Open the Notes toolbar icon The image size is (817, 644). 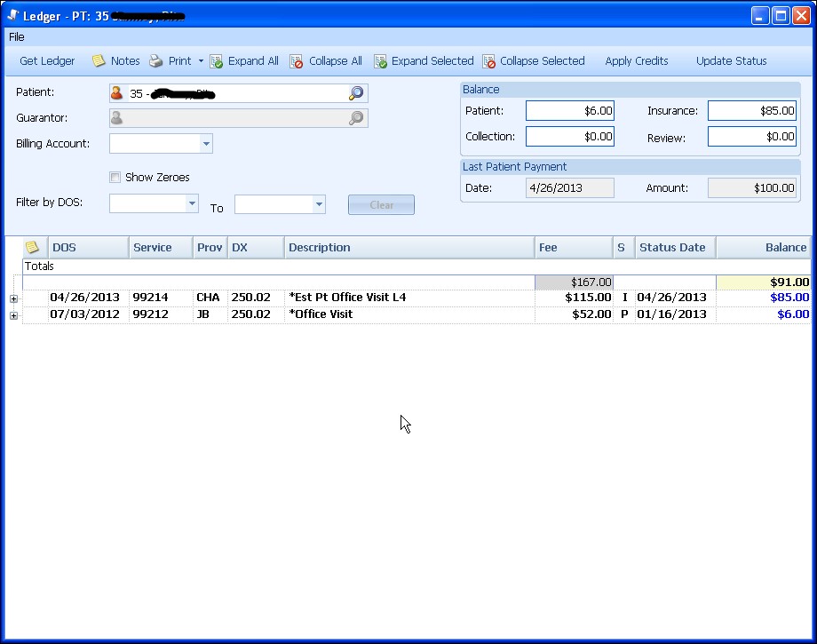(100, 60)
